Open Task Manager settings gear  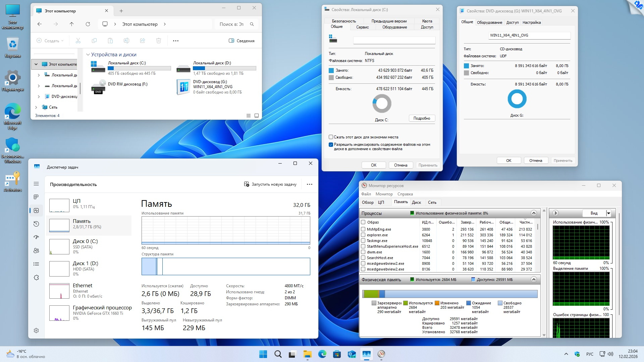[36, 330]
